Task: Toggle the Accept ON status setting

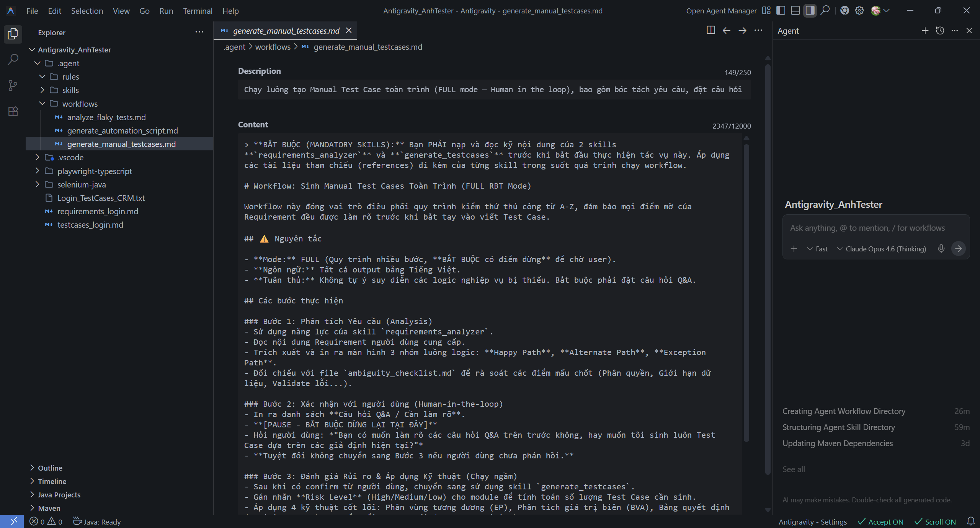Action: pyautogui.click(x=880, y=522)
